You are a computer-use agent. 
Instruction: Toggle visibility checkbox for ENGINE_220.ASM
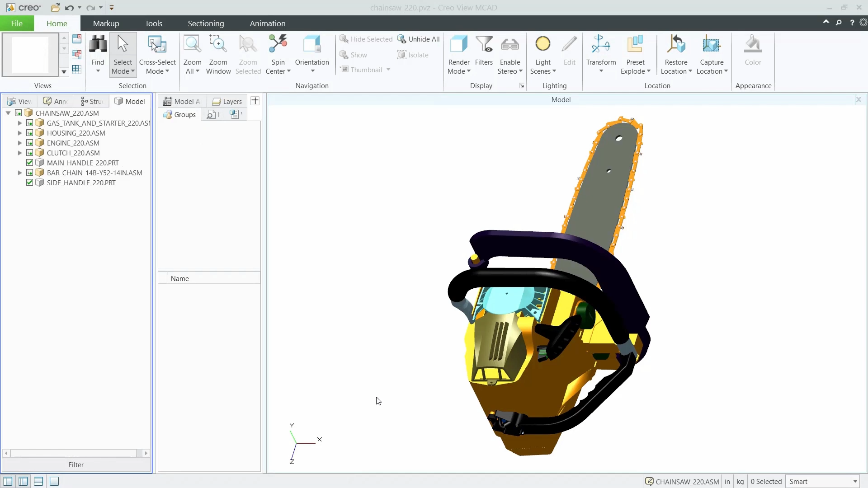(29, 143)
